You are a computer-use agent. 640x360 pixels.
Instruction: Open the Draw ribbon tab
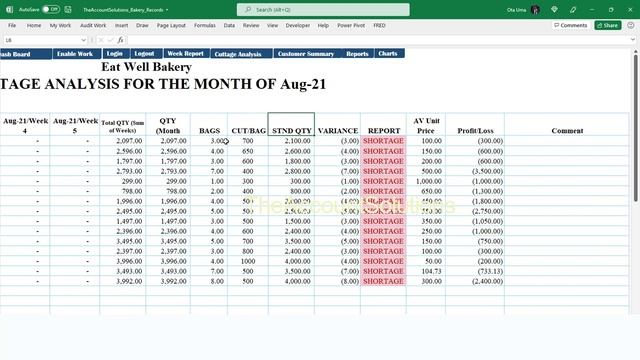click(x=142, y=25)
